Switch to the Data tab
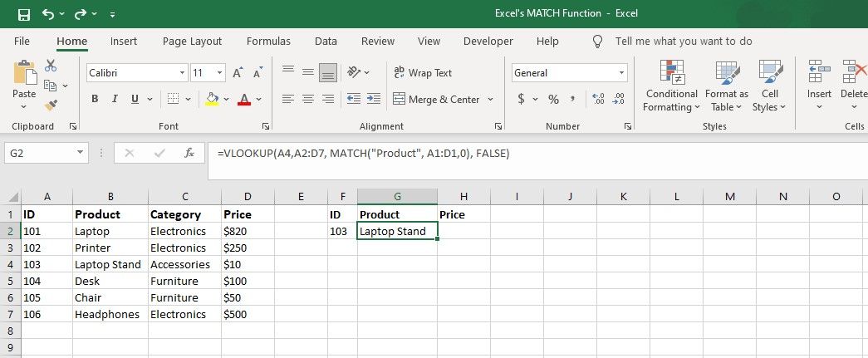The image size is (868, 358). tap(326, 41)
